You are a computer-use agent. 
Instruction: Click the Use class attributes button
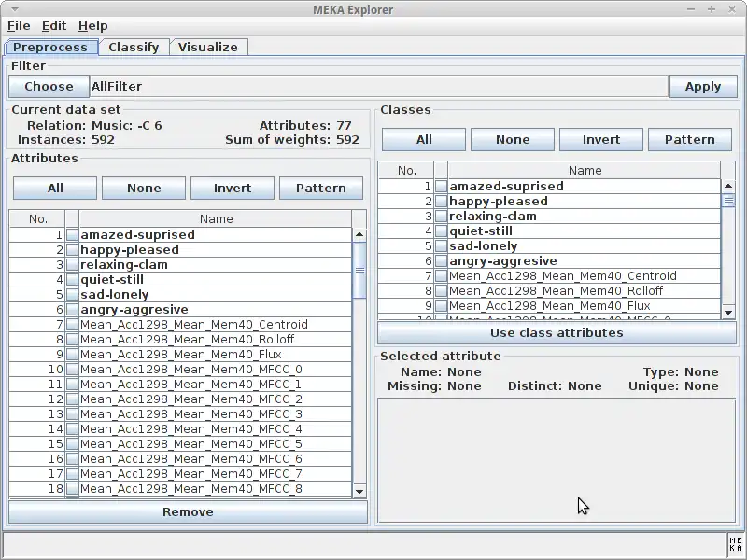tap(557, 332)
